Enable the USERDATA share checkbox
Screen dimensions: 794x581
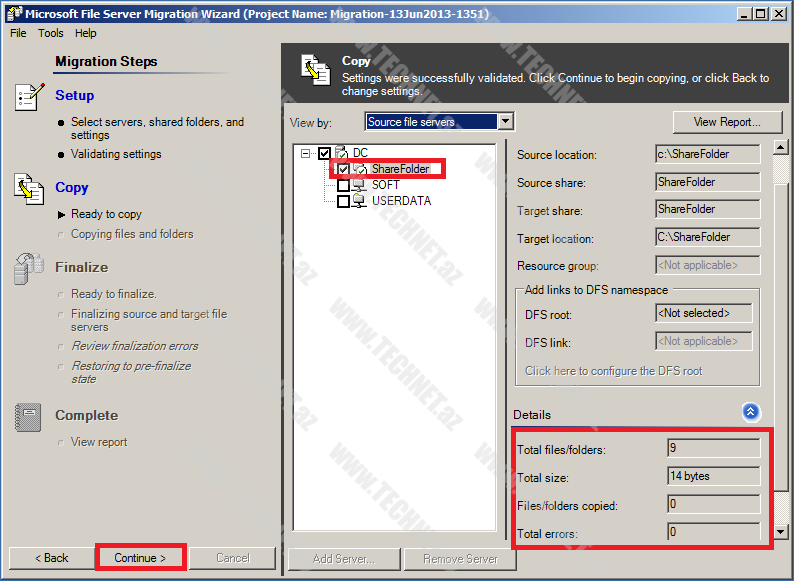pyautogui.click(x=343, y=202)
